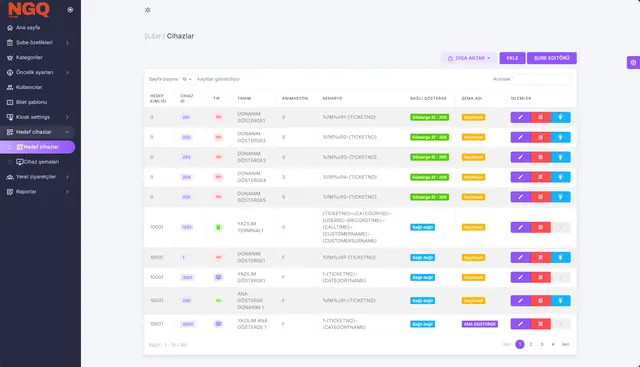640x367 pixels.
Task: Click blue action icon for device 202
Action: click(x=560, y=137)
